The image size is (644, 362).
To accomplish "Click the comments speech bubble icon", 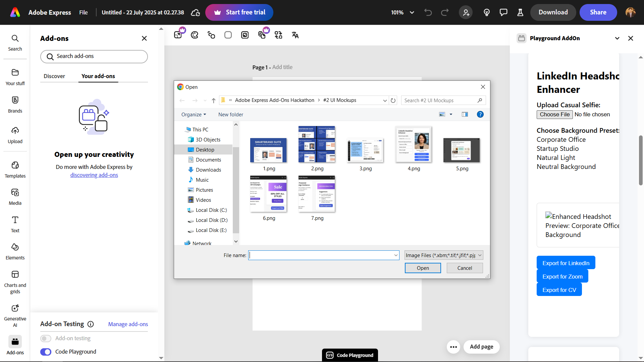I will click(x=503, y=12).
